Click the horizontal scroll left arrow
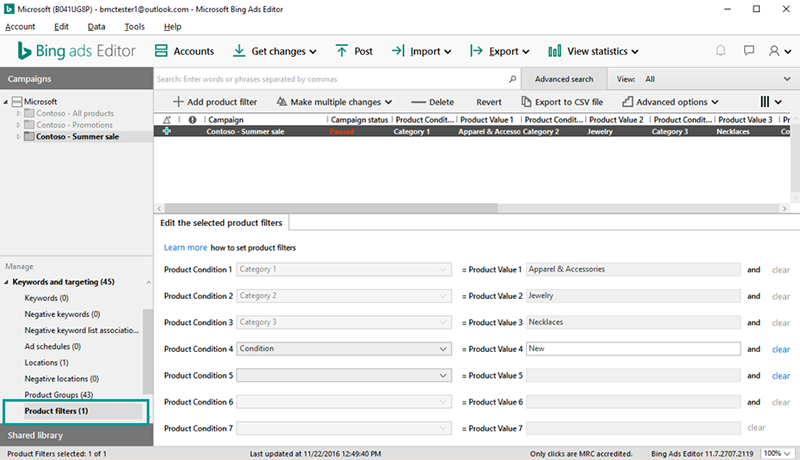The width and height of the screenshot is (800, 460). click(160, 208)
